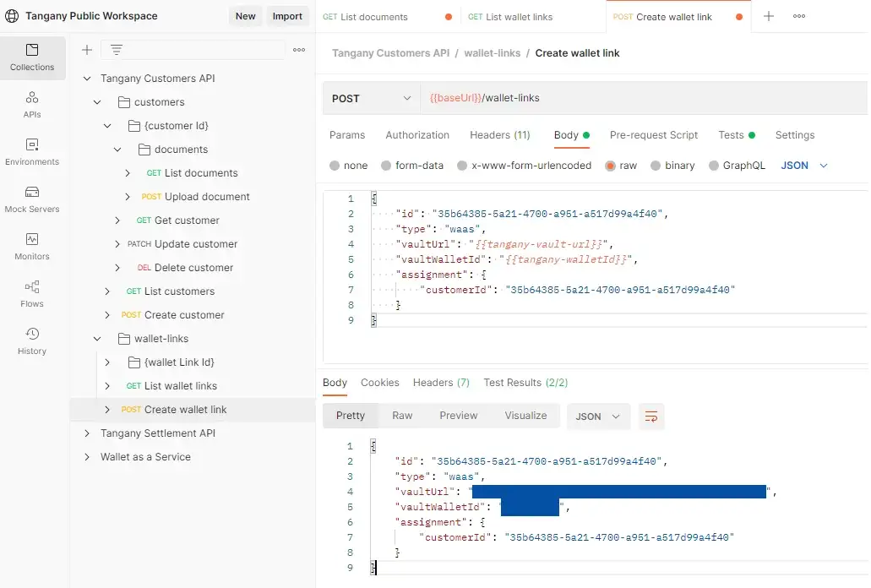Click the {wallet Link Id} folder icon

[133, 362]
